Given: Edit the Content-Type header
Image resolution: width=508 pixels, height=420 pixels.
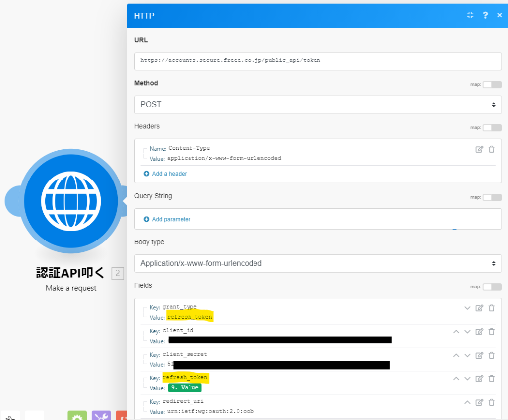Looking at the screenshot, I should pyautogui.click(x=479, y=149).
